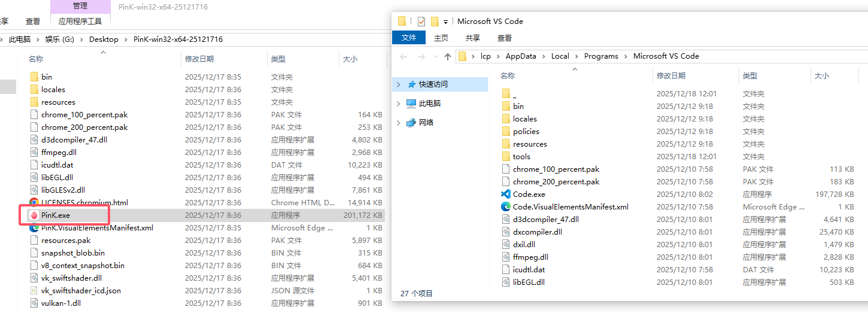This screenshot has width=868, height=316.
Task: Click dxcompiler.dll file icon
Action: pos(506,232)
